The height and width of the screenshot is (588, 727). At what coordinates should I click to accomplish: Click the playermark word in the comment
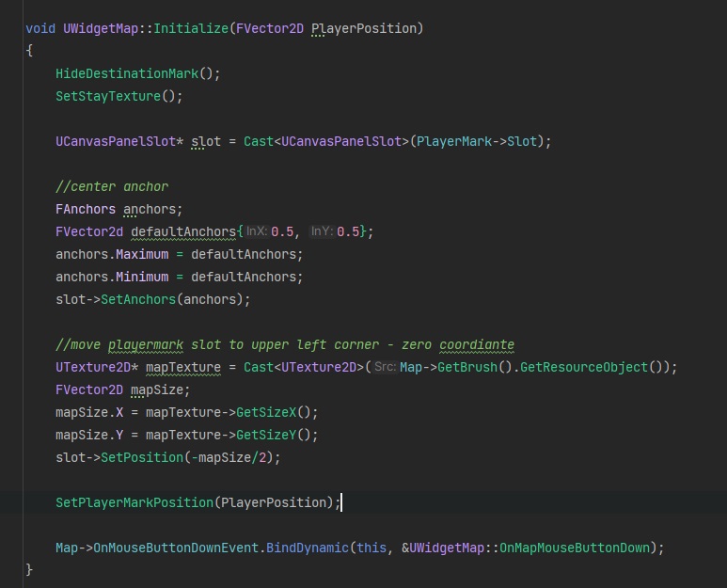pos(146,344)
